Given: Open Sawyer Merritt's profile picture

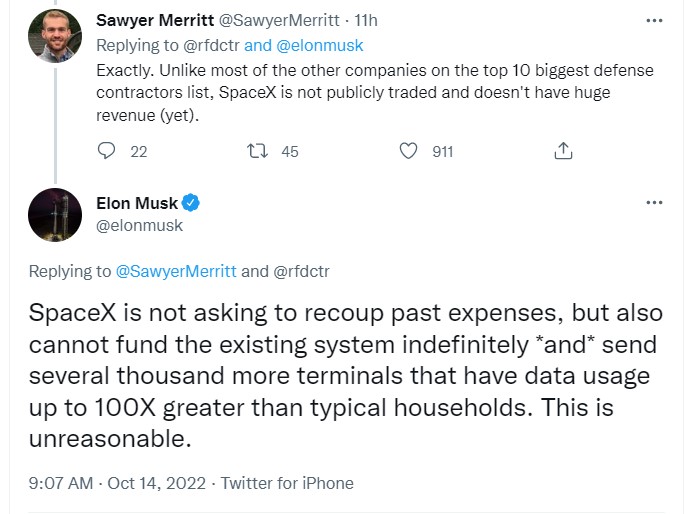Looking at the screenshot, I should (54, 36).
